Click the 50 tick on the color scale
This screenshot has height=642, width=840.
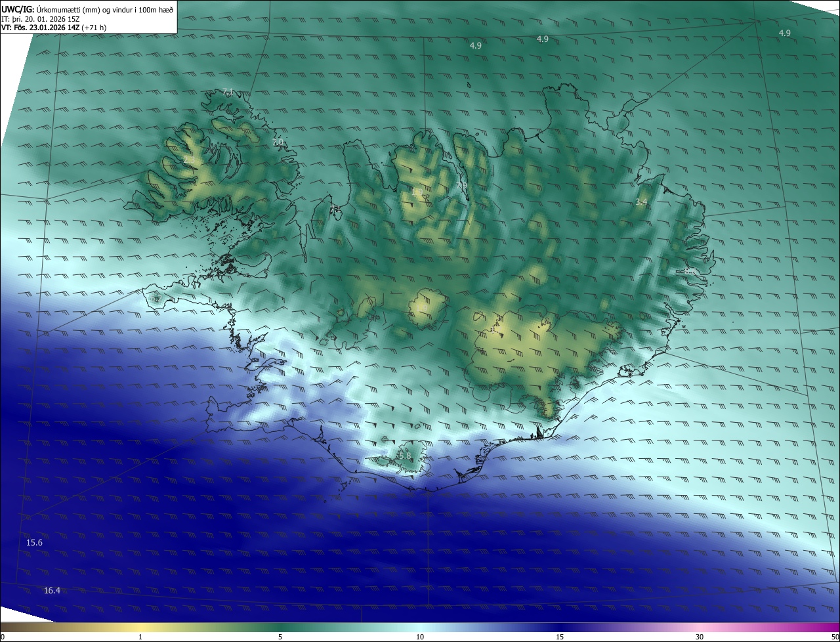click(834, 637)
